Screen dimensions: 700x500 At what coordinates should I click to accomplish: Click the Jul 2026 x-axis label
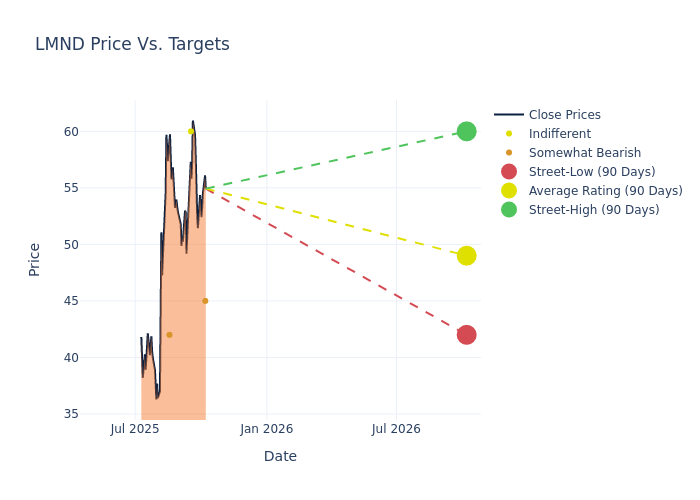click(396, 429)
